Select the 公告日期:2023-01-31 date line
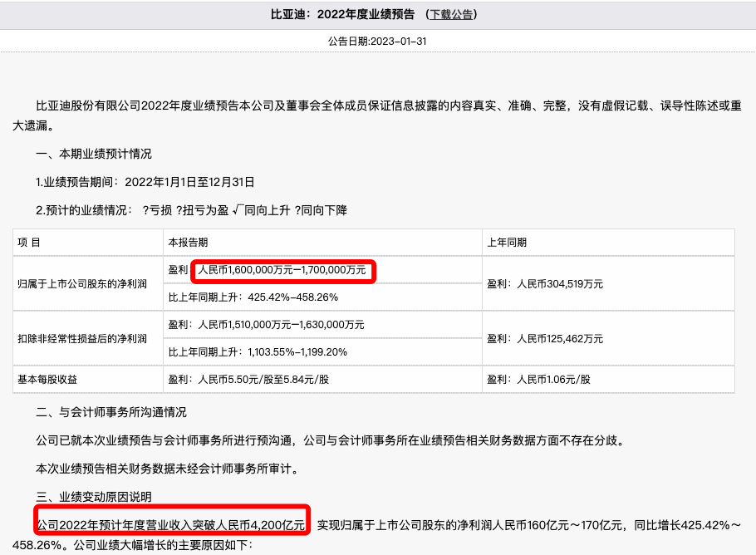 [x=377, y=42]
